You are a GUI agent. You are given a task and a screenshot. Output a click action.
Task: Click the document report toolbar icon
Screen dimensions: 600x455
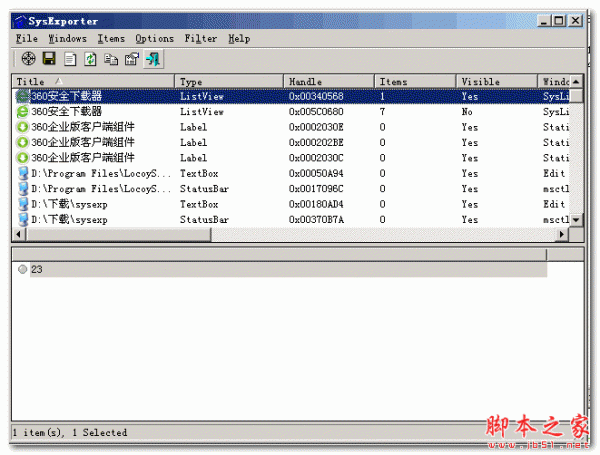click(x=70, y=59)
